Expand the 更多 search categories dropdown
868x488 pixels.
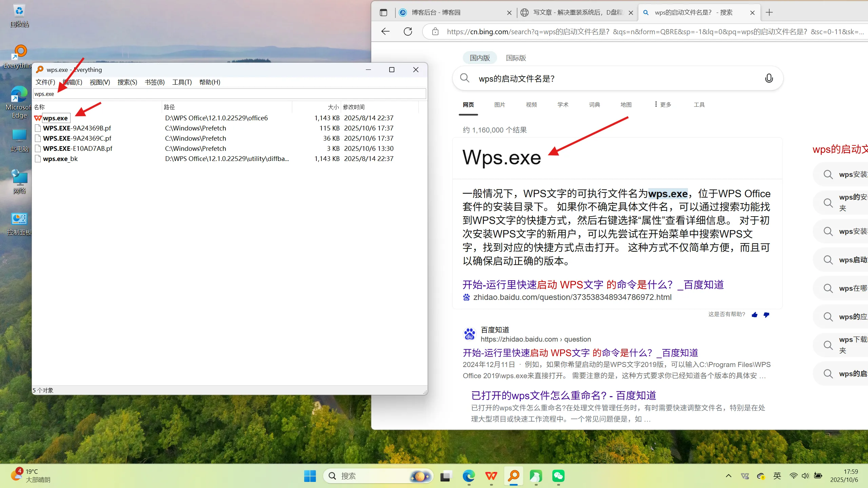[x=663, y=105]
